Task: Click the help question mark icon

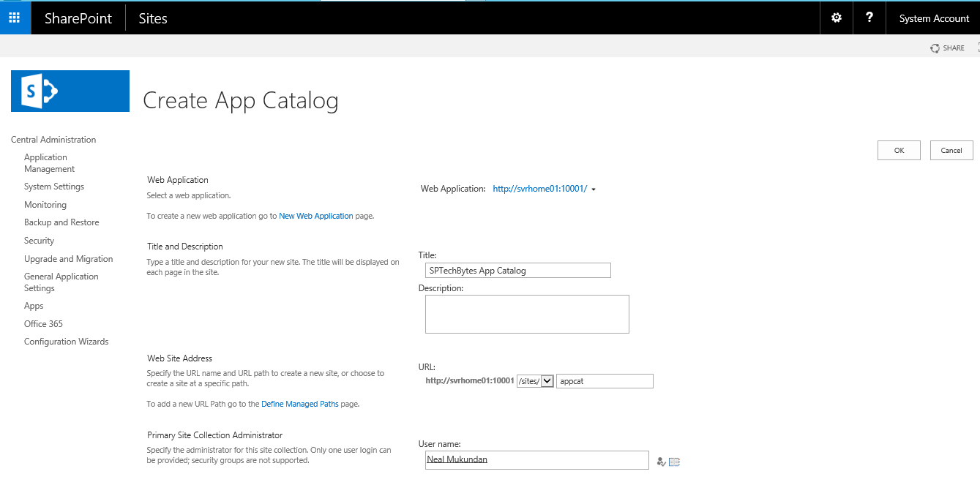Action: tap(869, 18)
